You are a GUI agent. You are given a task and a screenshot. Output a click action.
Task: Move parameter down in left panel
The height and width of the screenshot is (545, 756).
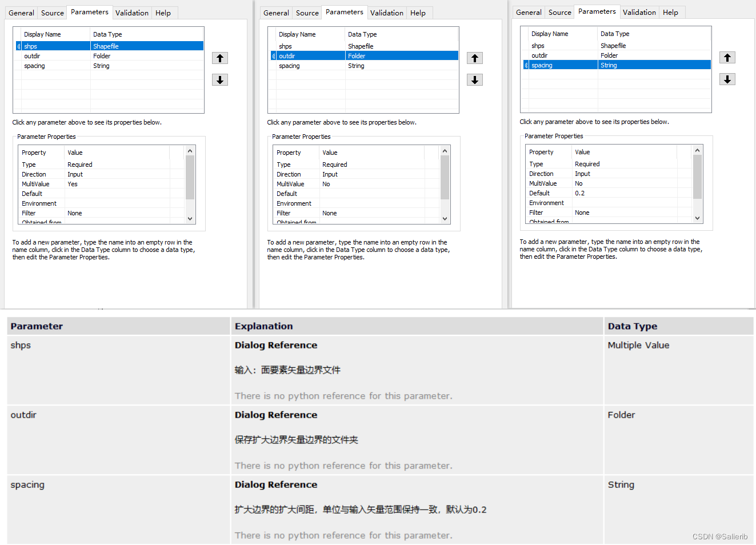pyautogui.click(x=220, y=80)
